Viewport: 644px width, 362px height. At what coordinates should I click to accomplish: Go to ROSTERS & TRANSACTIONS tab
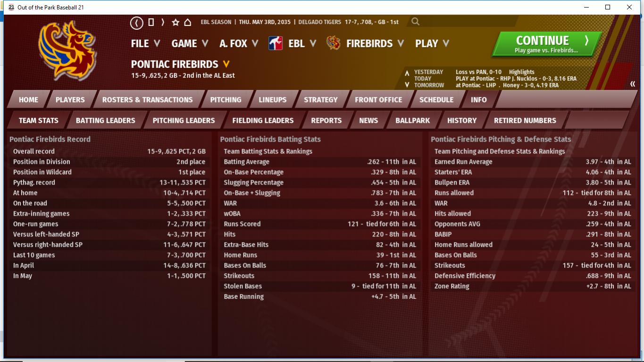[148, 100]
